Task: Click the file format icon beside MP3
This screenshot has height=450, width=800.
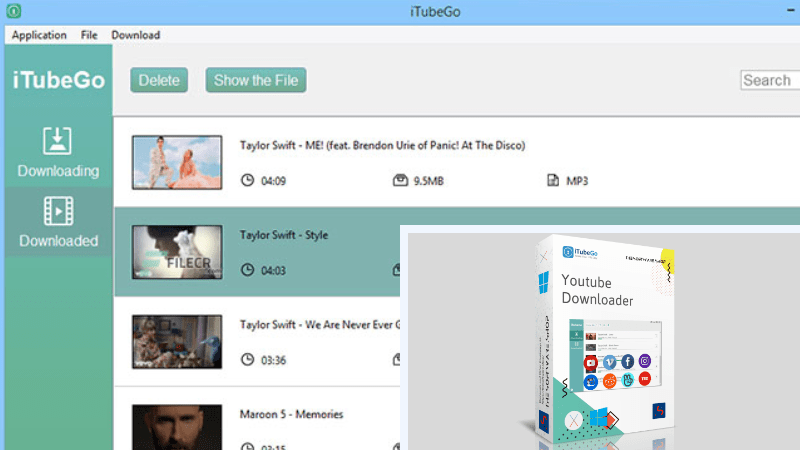Action: point(553,180)
